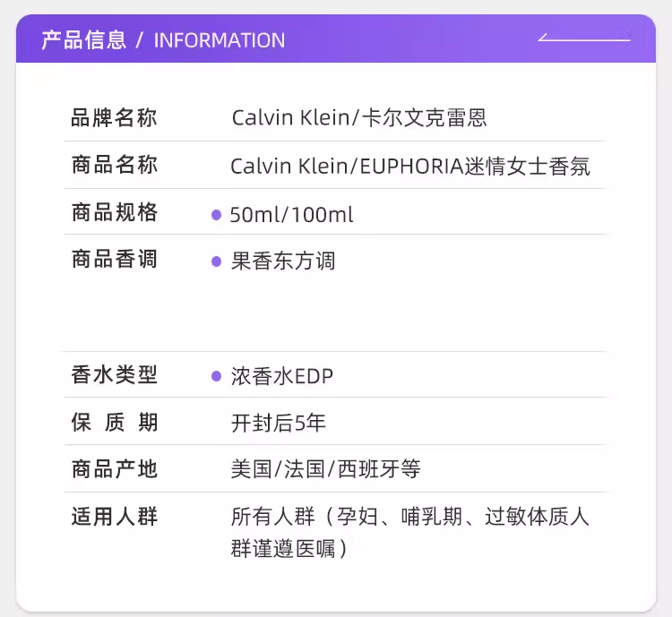Click the arrow icon in purple header
The image size is (672, 617).
(584, 37)
